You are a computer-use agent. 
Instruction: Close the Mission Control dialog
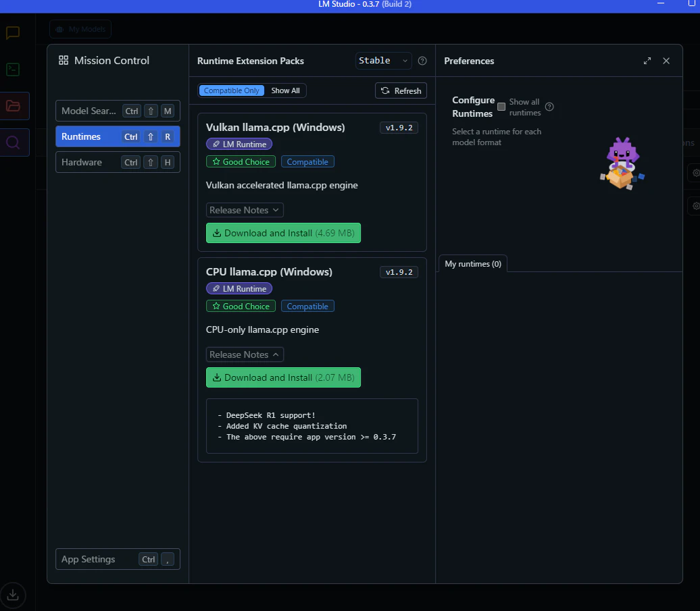666,61
